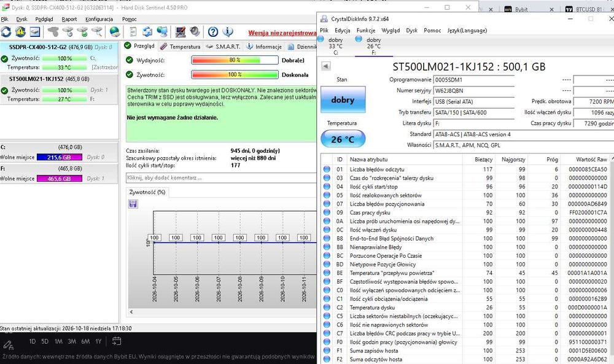The height and width of the screenshot is (364, 614).
Task: Click the blue dobry health status button
Action: [343, 100]
